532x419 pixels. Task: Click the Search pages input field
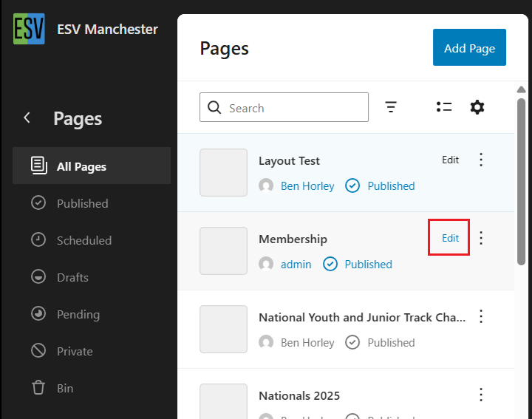coord(293,108)
